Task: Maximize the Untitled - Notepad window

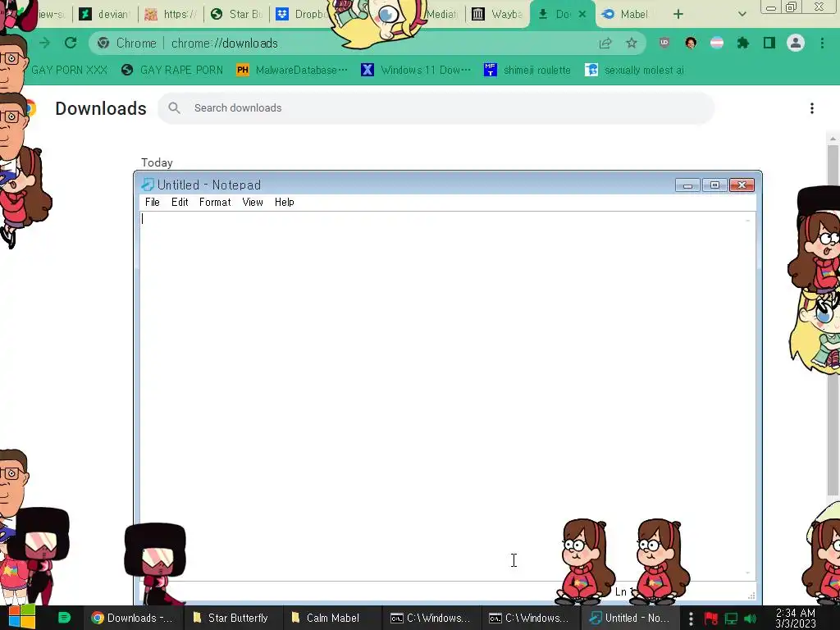Action: (714, 185)
